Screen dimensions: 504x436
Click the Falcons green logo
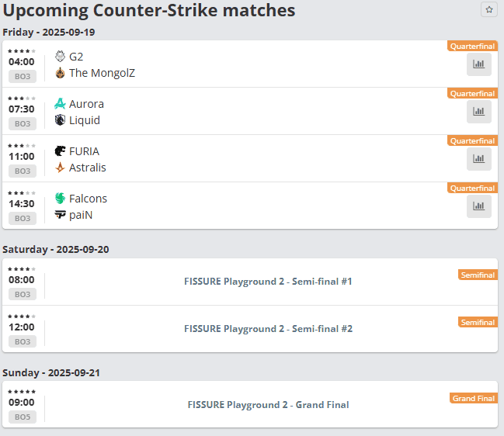60,198
